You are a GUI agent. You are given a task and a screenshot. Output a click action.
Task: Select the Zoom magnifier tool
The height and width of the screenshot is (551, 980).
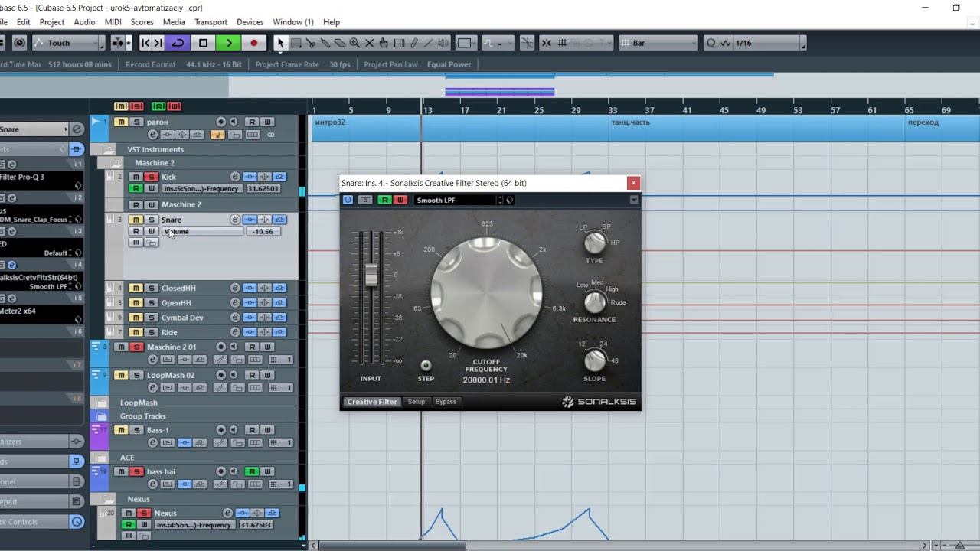coord(354,43)
